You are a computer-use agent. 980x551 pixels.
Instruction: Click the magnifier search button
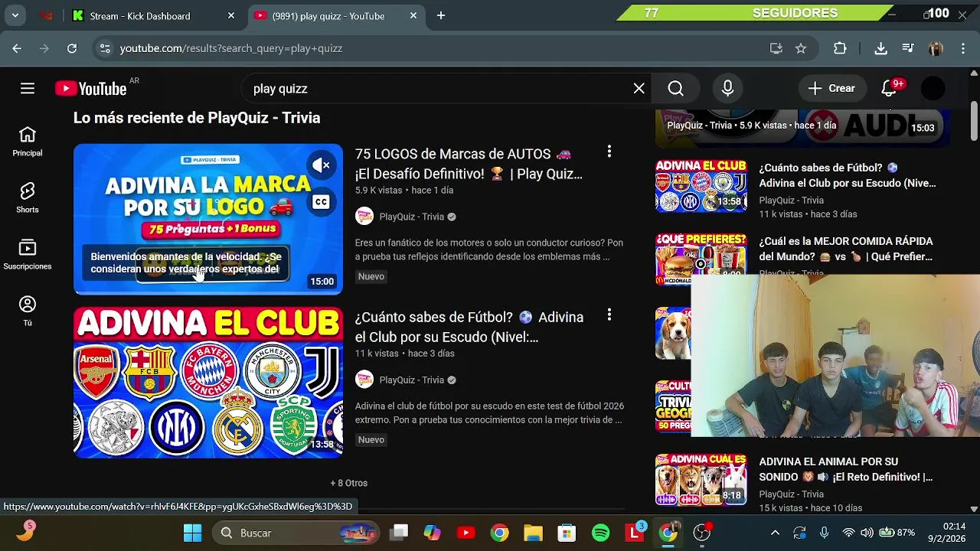[675, 89]
